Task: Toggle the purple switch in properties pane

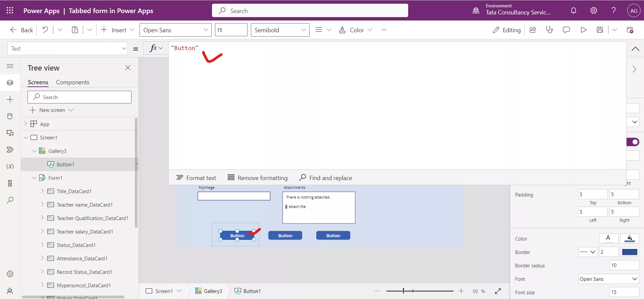Action: pyautogui.click(x=633, y=142)
